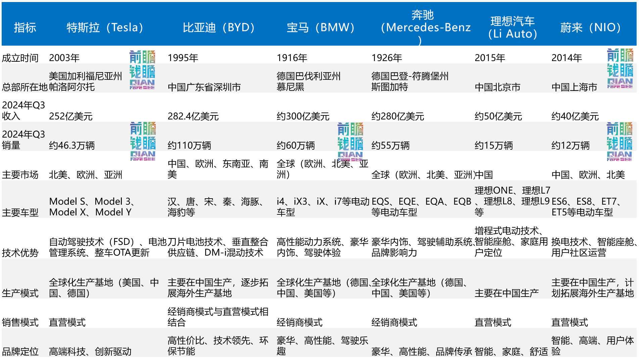Screen dimensions: 644x363
Task: Click the 生产模式 row label
Action: (20, 293)
